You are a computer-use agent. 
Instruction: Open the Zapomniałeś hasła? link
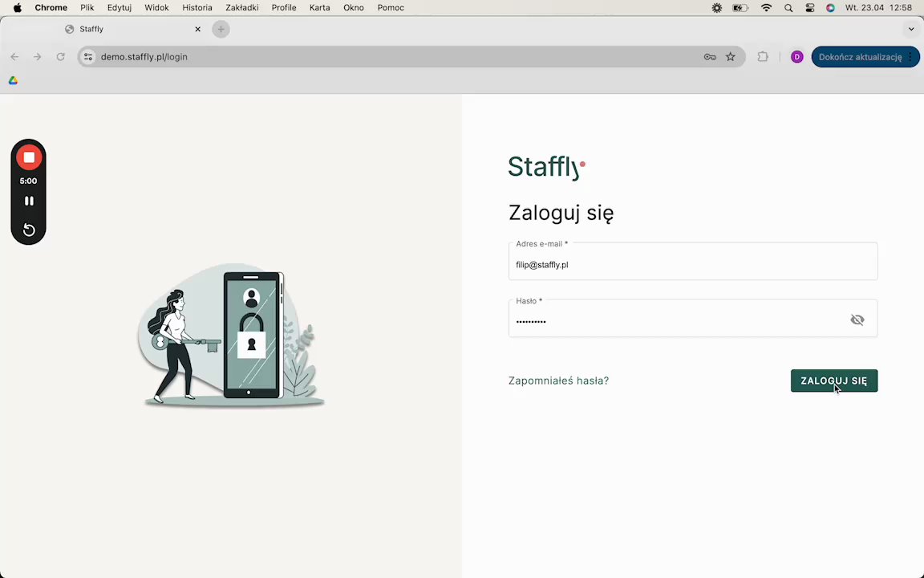[x=558, y=381]
